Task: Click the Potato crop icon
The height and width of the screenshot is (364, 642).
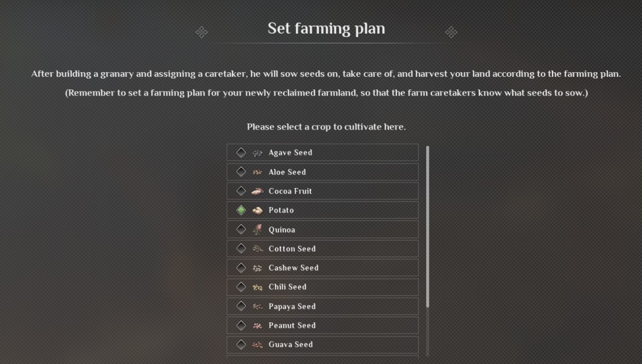Action: point(257,210)
